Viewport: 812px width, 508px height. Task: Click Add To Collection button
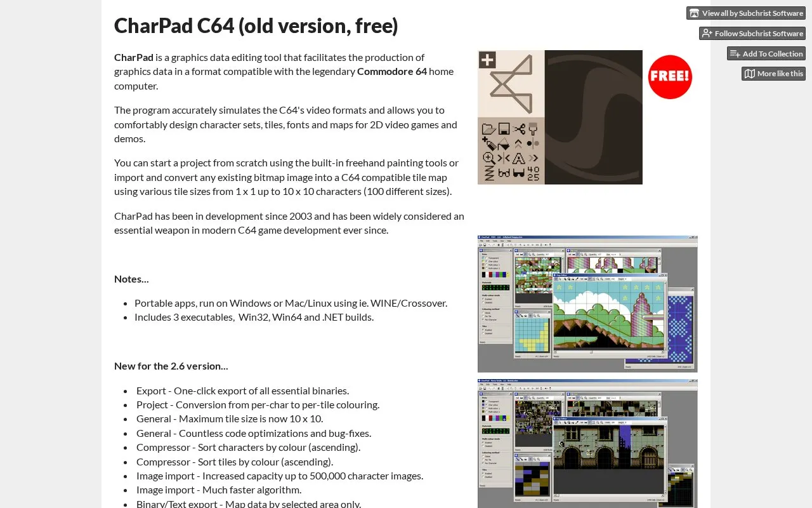(x=766, y=54)
